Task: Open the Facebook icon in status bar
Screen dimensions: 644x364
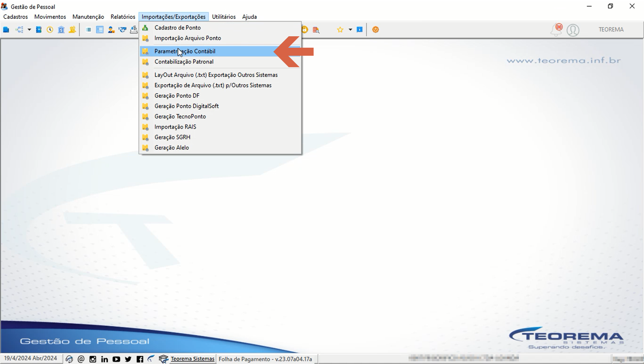Action: [140, 359]
